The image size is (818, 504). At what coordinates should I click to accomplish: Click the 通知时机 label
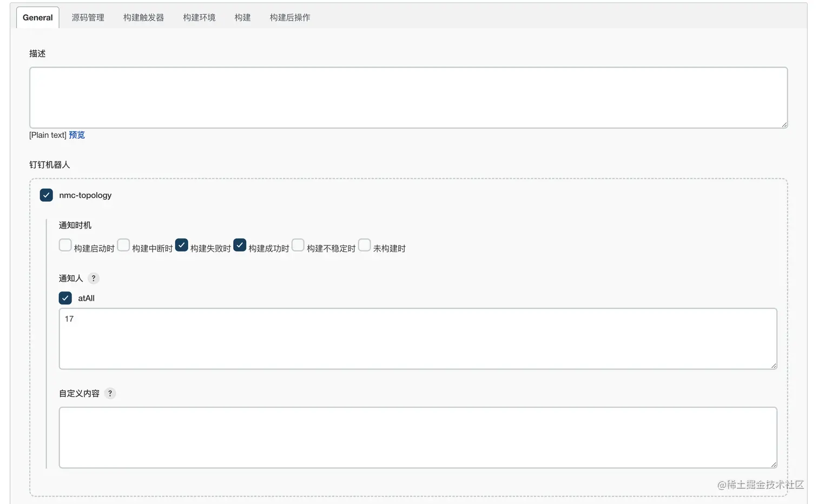75,226
